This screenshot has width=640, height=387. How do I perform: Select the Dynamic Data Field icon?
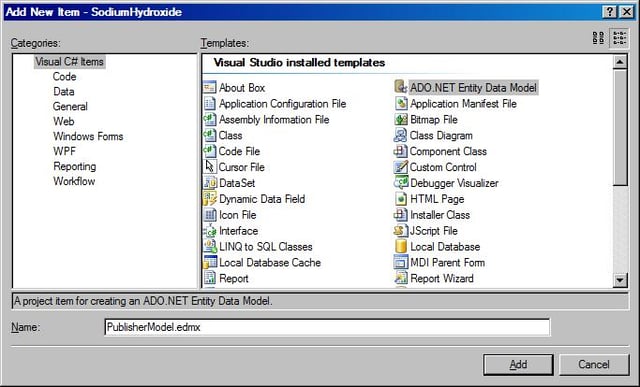(x=210, y=199)
